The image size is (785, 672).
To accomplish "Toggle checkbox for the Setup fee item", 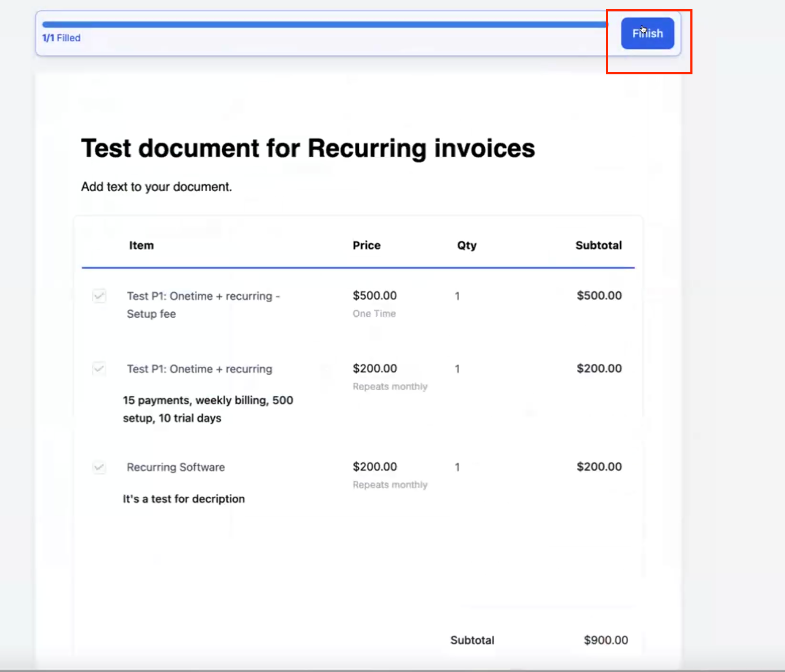I will tap(99, 296).
